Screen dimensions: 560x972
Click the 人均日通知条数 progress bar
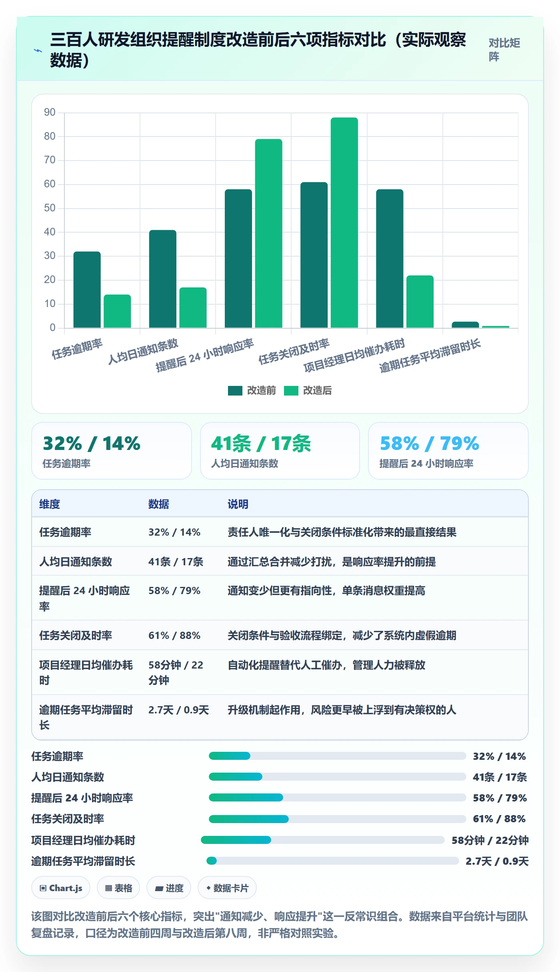[x=337, y=777]
